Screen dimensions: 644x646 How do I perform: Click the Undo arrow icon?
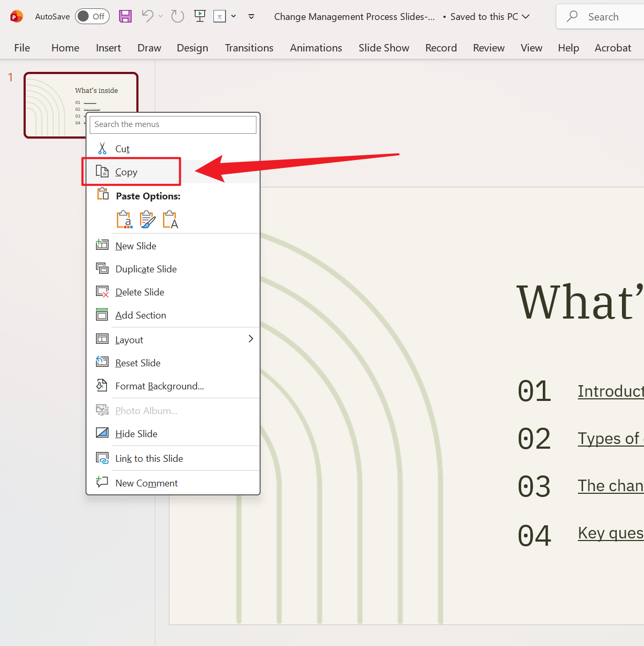[x=147, y=16]
